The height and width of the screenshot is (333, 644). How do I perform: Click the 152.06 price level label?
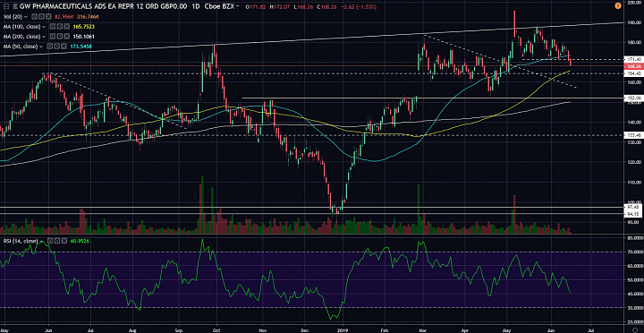click(633, 98)
